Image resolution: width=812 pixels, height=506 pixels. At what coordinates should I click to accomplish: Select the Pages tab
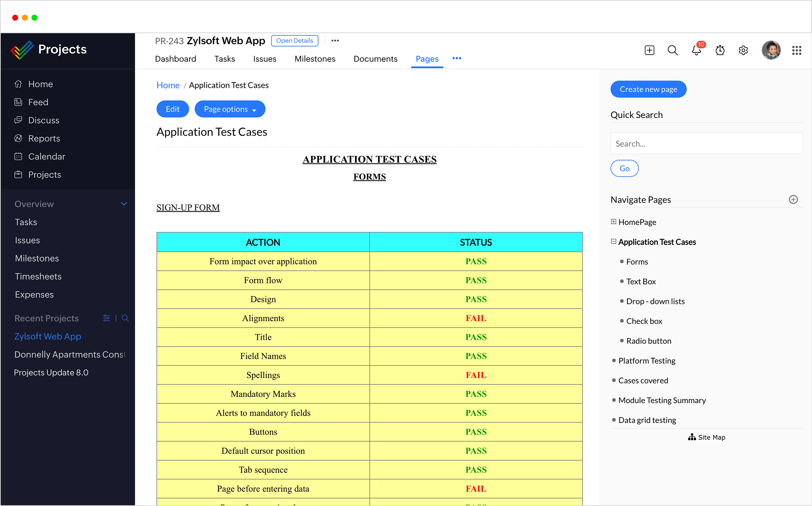[x=427, y=58]
